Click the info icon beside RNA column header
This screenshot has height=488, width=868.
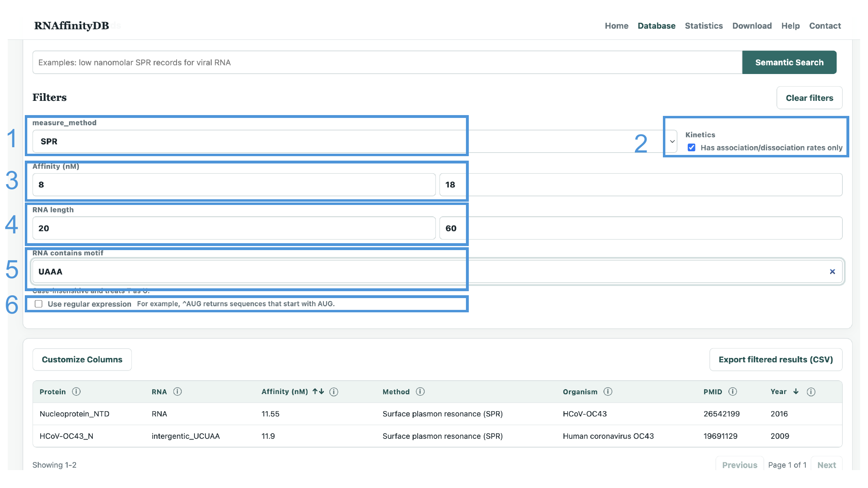[x=177, y=392]
